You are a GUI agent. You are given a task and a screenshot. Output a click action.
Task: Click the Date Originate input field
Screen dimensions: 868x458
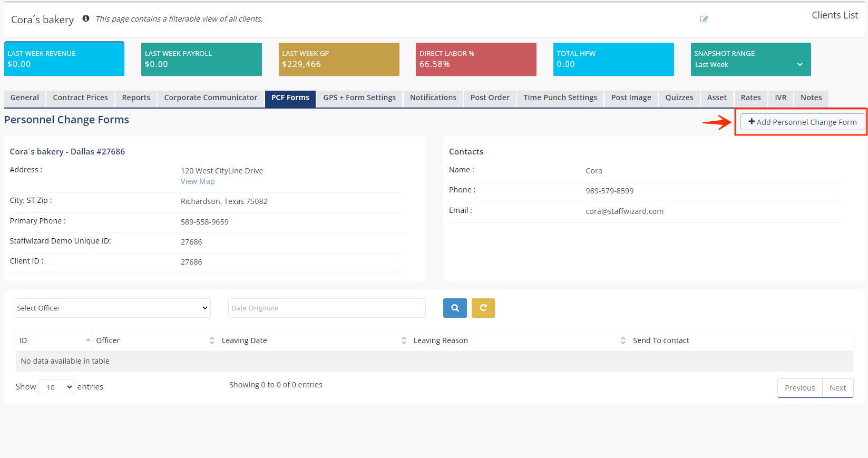(326, 308)
